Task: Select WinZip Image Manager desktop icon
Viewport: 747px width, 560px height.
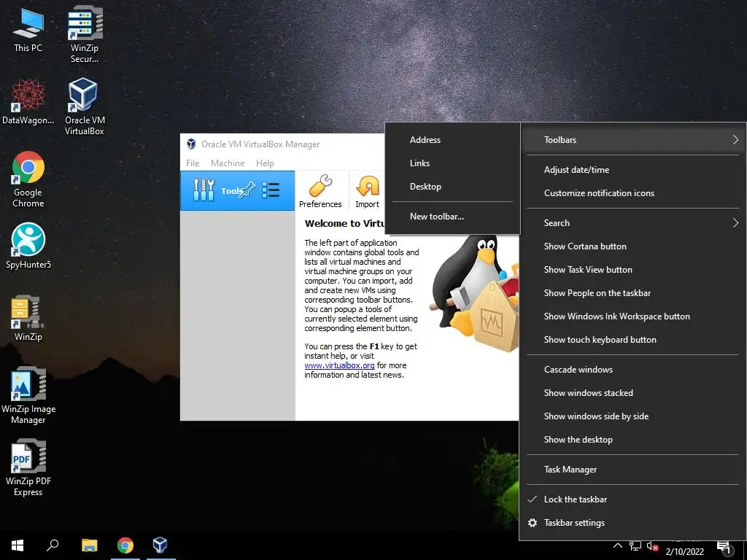Action: [28, 395]
